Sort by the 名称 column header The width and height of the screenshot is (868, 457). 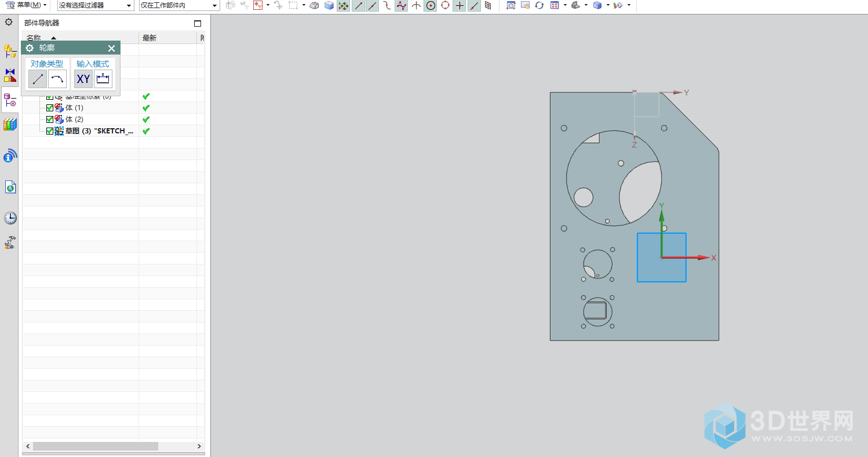[x=81, y=38]
